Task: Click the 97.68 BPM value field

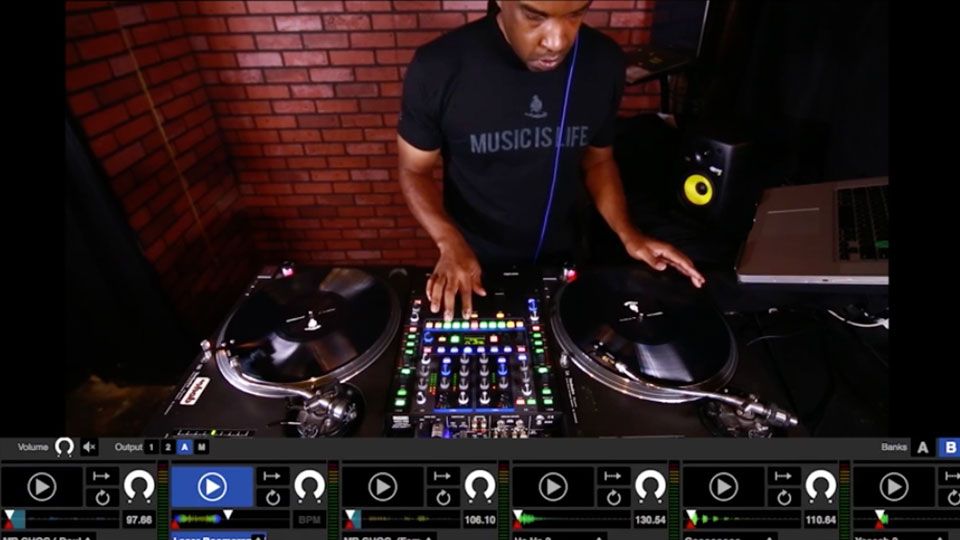Action: click(x=139, y=520)
